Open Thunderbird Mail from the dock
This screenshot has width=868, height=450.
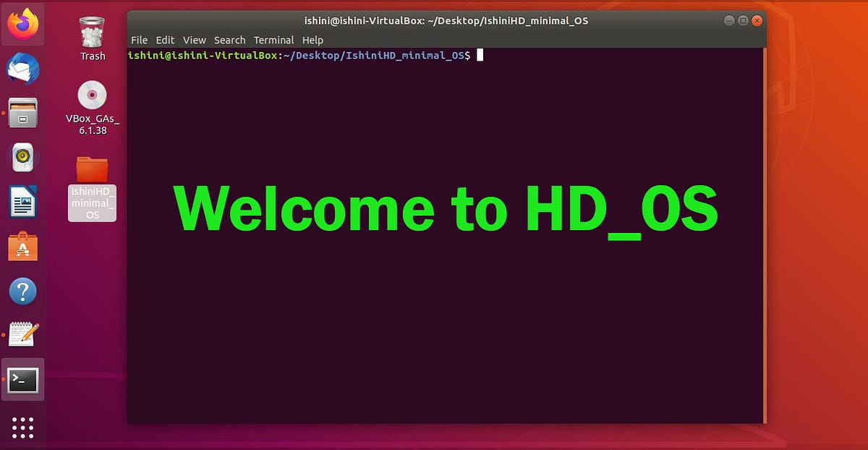[22, 69]
